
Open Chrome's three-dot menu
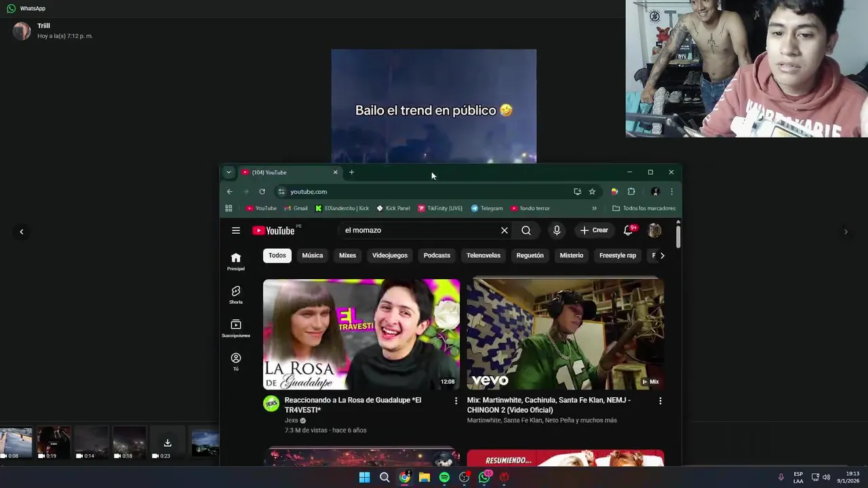(x=671, y=192)
